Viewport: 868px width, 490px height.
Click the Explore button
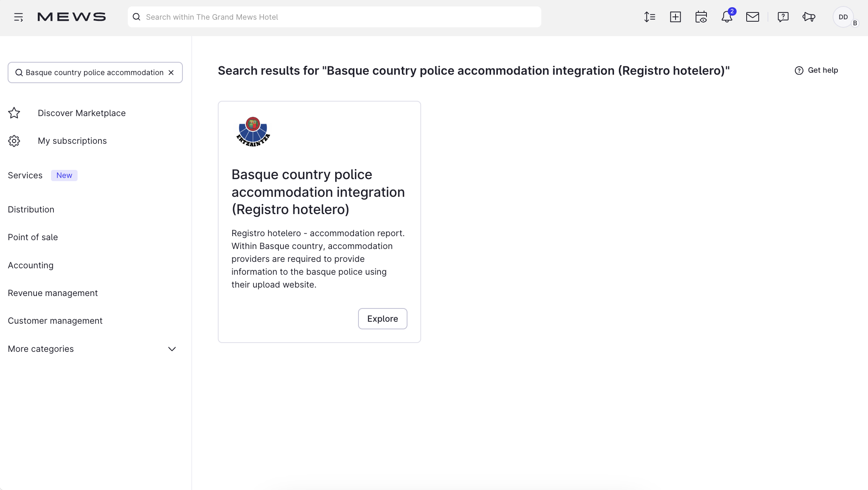pyautogui.click(x=383, y=318)
